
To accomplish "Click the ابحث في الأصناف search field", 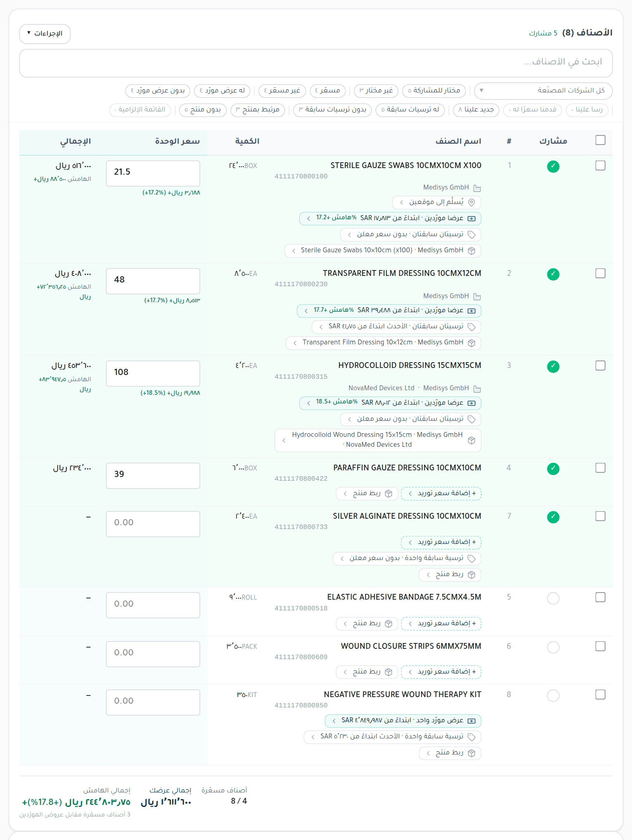I will (316, 63).
